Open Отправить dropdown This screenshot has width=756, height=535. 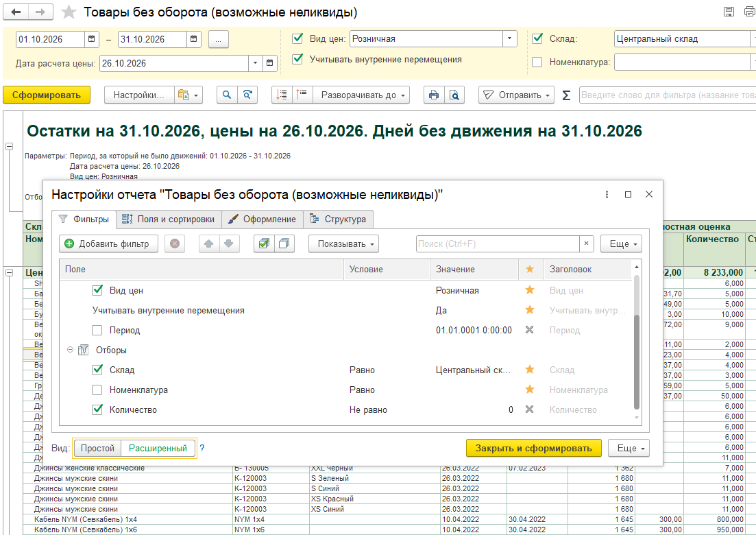click(516, 95)
